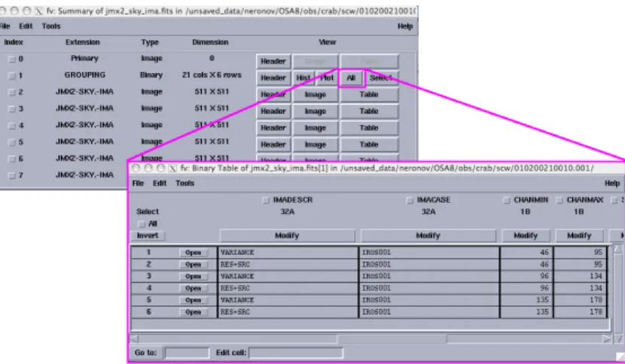Click Modify under IMADESCR column
The width and height of the screenshot is (625, 364).
pos(287,235)
